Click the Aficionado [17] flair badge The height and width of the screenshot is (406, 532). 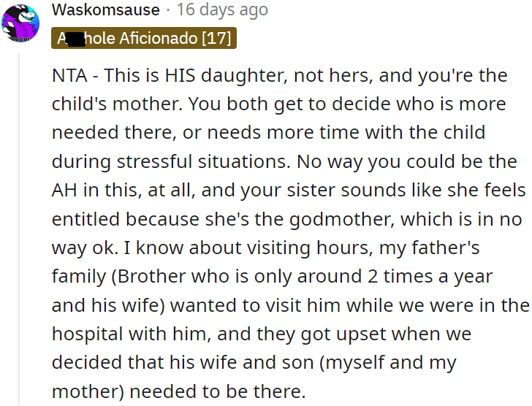(x=144, y=38)
